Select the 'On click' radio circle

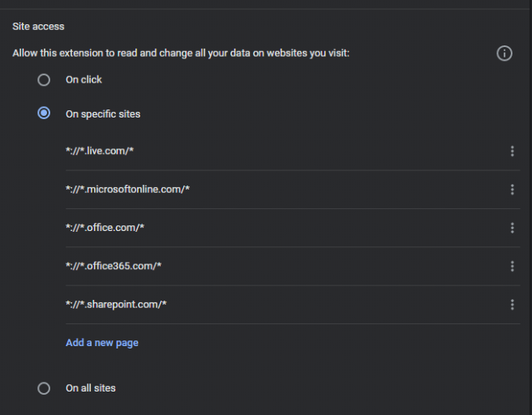tap(44, 80)
